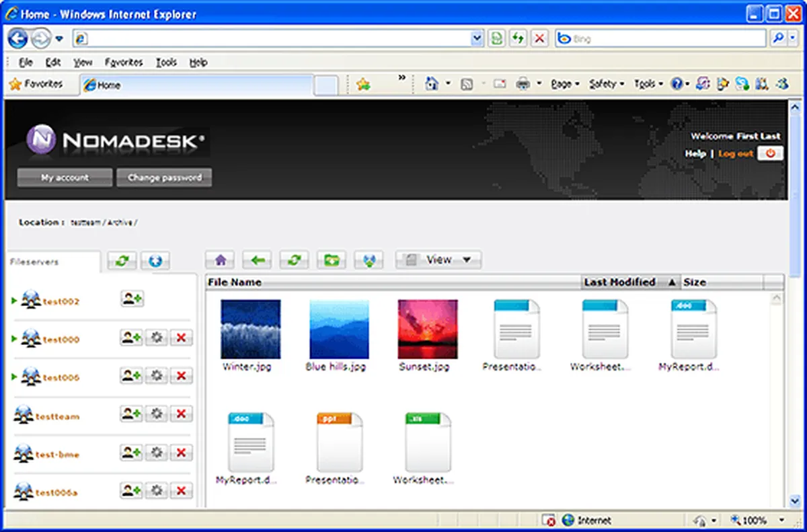Open settings gear for testteam
The width and height of the screenshot is (807, 532).
coord(157,414)
